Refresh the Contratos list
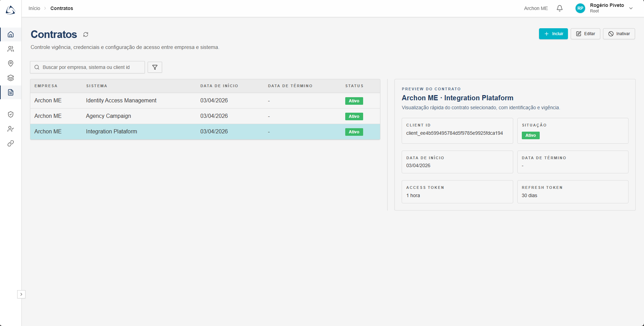This screenshot has width=644, height=326. pyautogui.click(x=86, y=34)
